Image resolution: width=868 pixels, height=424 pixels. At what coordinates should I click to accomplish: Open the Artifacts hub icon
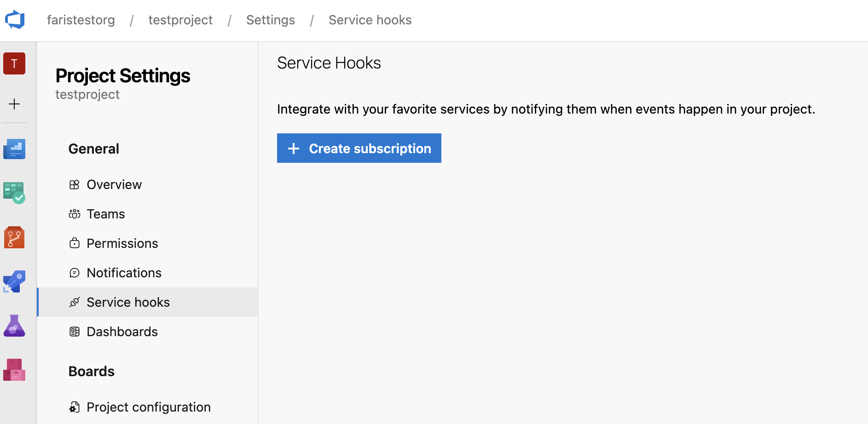pos(14,370)
